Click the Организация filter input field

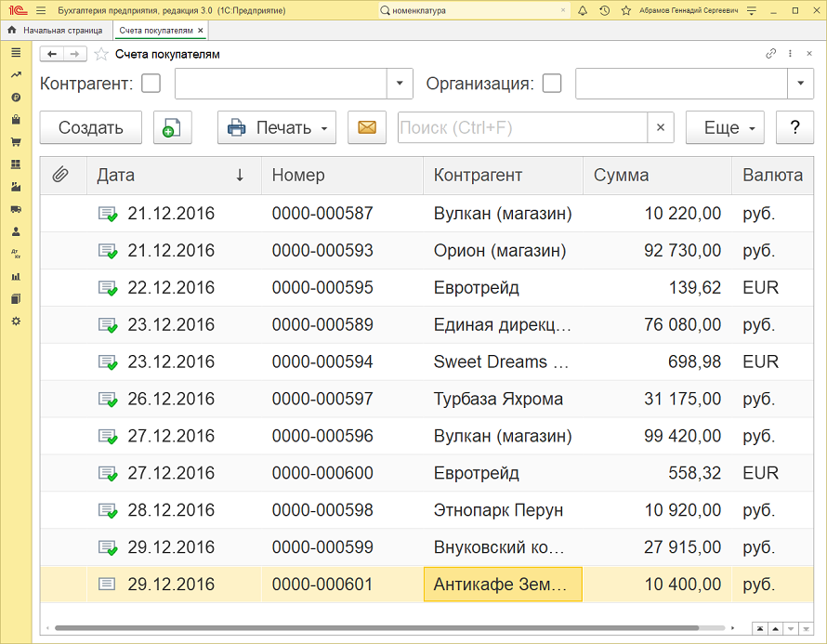[x=681, y=84]
